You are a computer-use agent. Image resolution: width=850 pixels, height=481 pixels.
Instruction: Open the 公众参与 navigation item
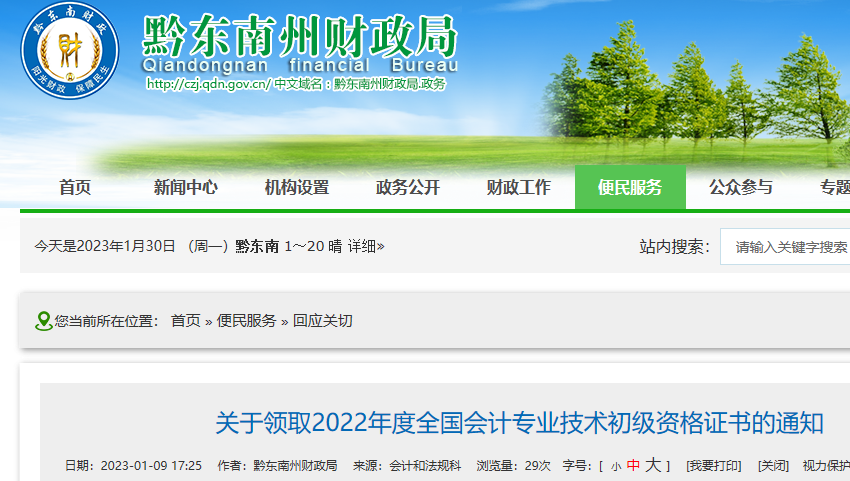[741, 188]
